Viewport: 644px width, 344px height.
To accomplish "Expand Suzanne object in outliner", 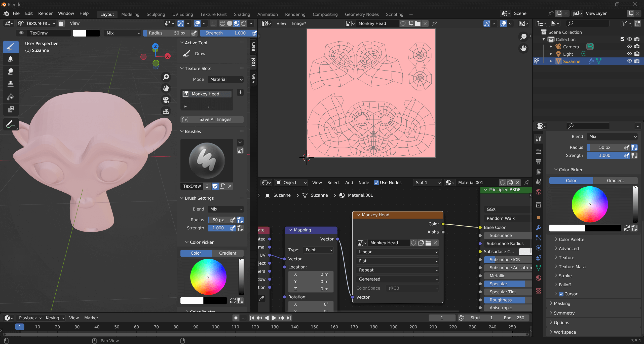I will coord(551,61).
